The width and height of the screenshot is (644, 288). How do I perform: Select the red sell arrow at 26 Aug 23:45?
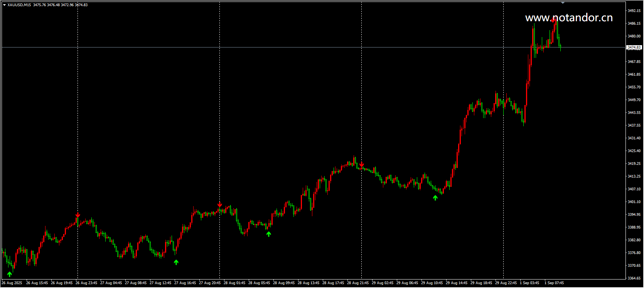[78, 215]
